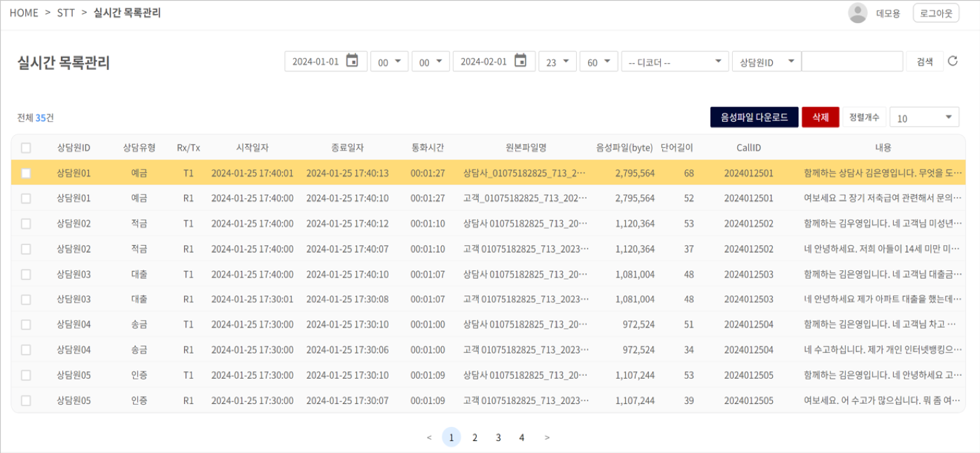Open the 정렬개수 10 dropdown

click(924, 118)
